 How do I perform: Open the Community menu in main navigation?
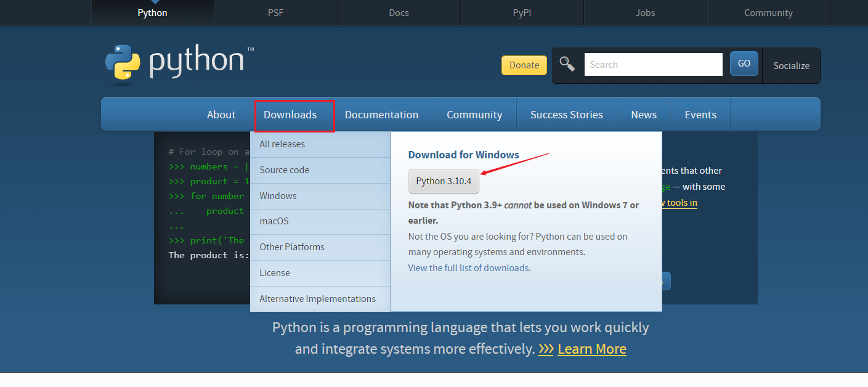[474, 115]
